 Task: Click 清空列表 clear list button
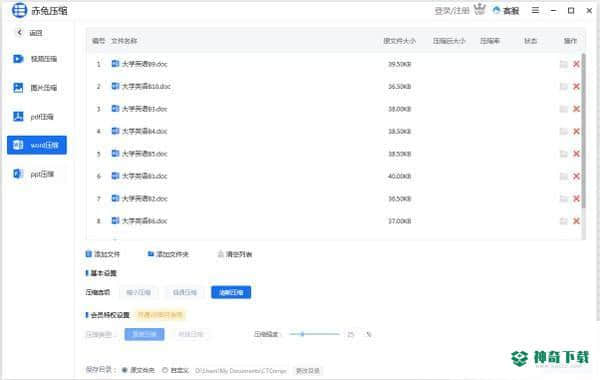[235, 254]
